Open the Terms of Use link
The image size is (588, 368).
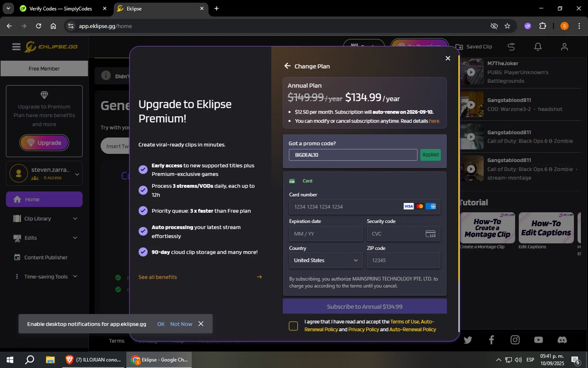(x=405, y=322)
